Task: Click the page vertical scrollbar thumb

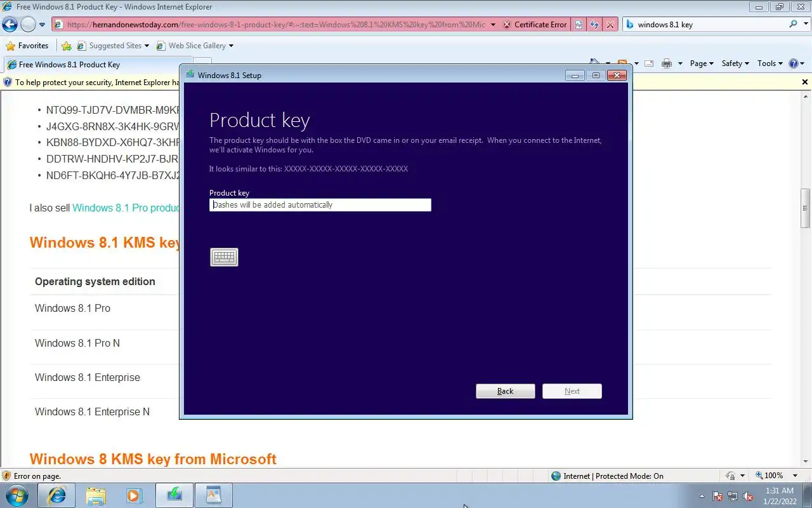Action: [806, 208]
